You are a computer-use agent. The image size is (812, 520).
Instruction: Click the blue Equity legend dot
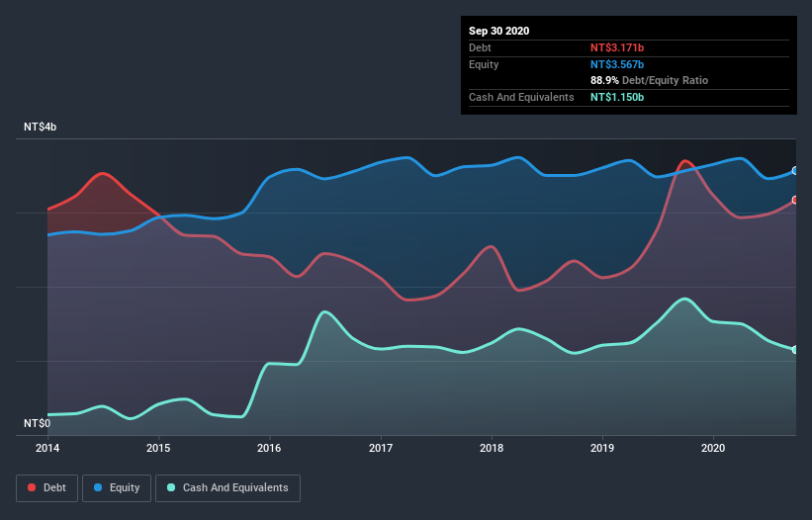click(x=98, y=487)
